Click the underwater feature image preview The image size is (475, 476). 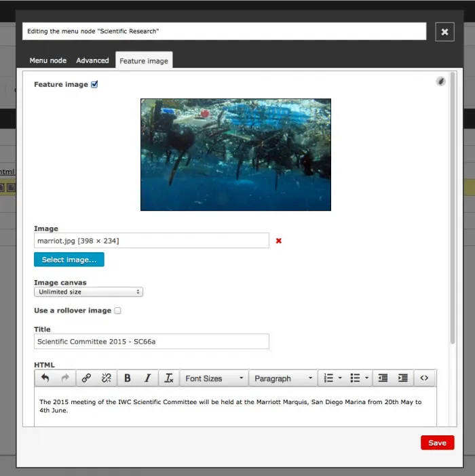pyautogui.click(x=235, y=155)
